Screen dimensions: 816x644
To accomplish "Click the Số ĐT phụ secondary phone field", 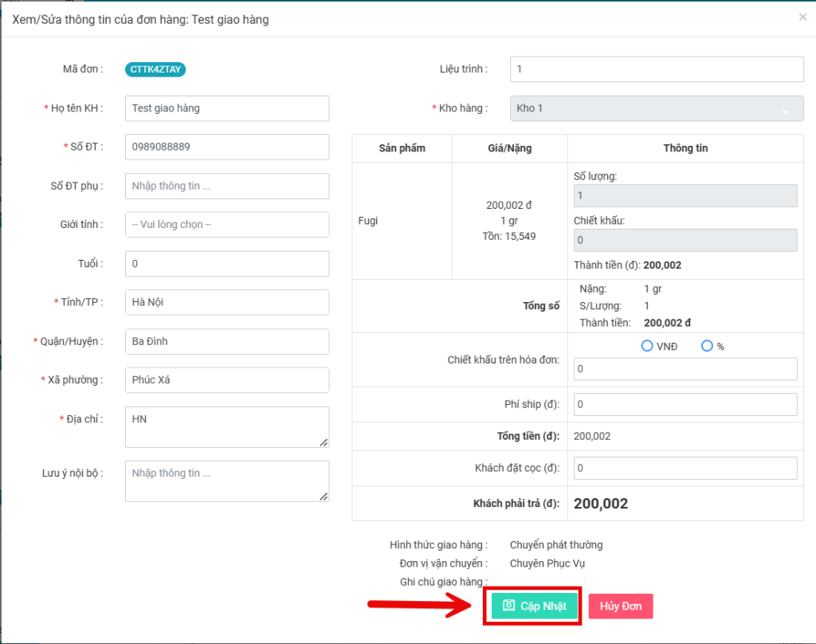I will (x=227, y=186).
